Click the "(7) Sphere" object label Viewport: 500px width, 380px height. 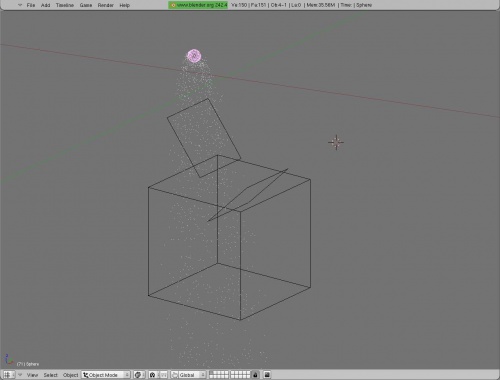[x=28, y=364]
